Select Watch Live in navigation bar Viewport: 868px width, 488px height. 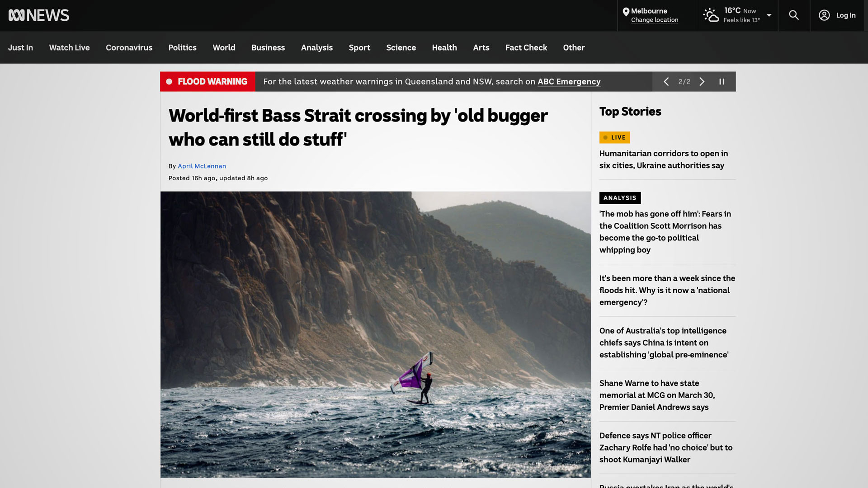point(69,47)
